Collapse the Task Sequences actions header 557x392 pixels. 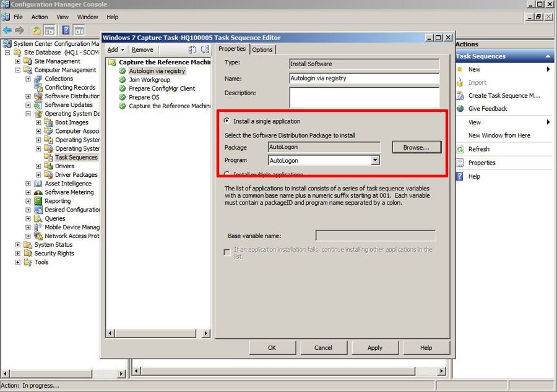tap(548, 56)
